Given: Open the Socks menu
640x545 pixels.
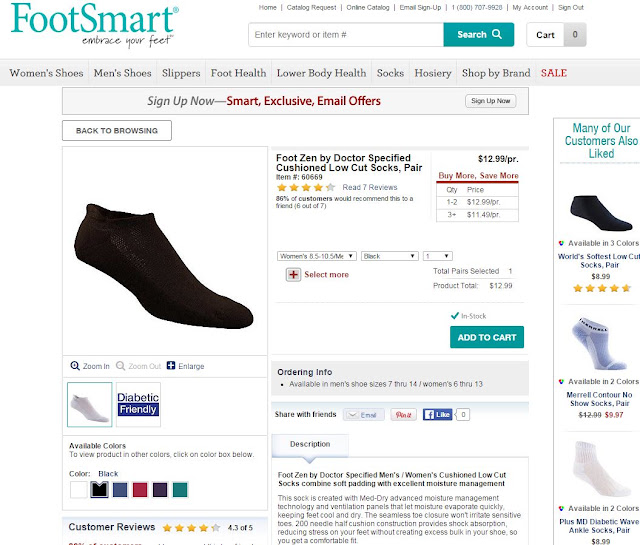Looking at the screenshot, I should 390,73.
